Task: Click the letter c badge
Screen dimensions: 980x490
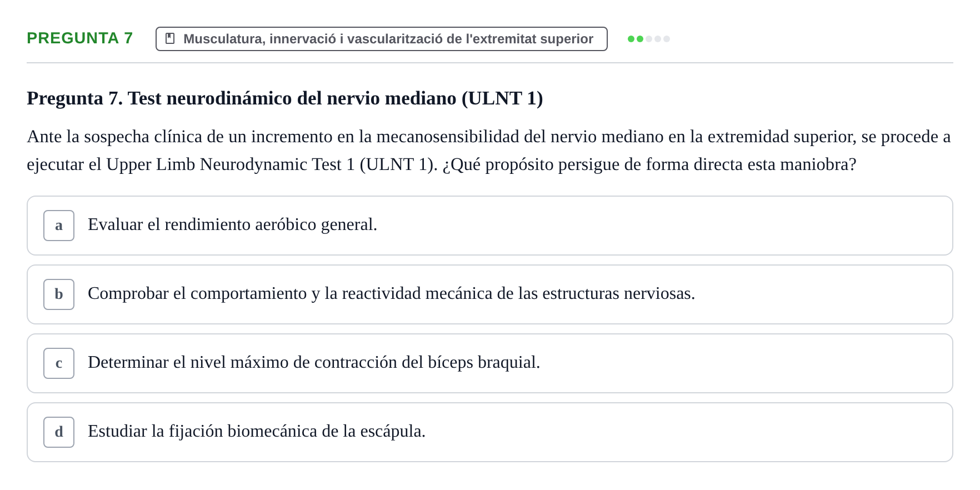Action: point(59,363)
